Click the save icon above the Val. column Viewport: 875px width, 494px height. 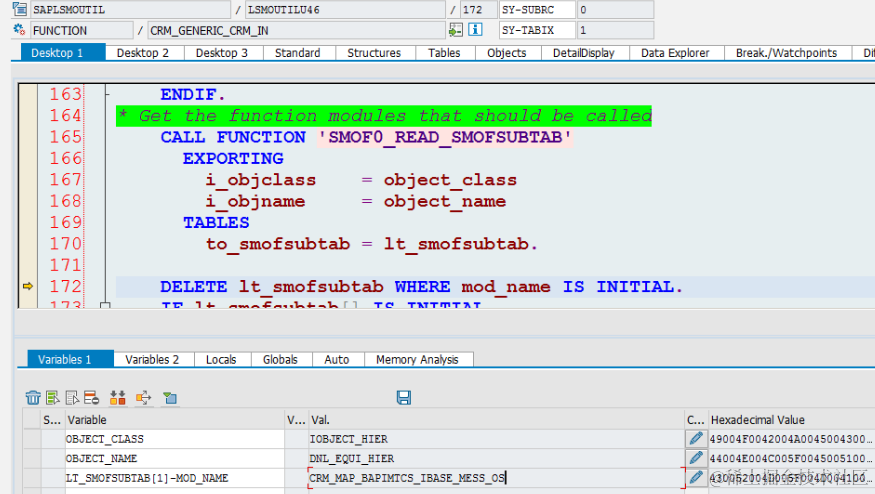pyautogui.click(x=403, y=397)
